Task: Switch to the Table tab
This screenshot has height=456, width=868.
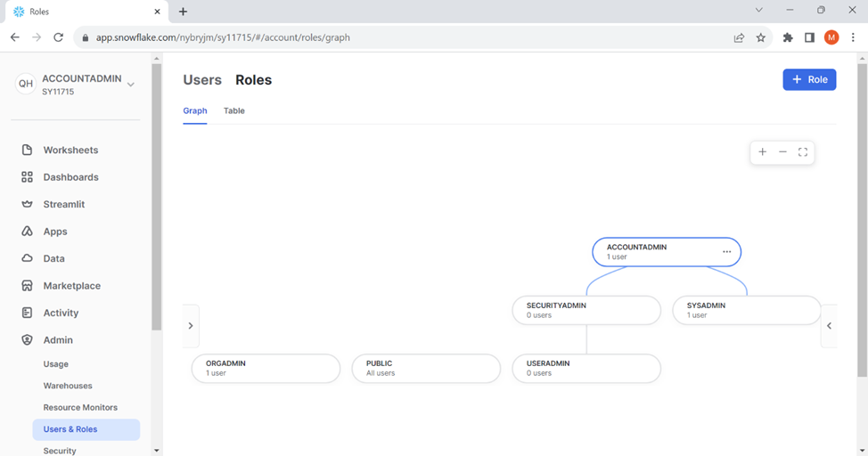Action: (233, 110)
